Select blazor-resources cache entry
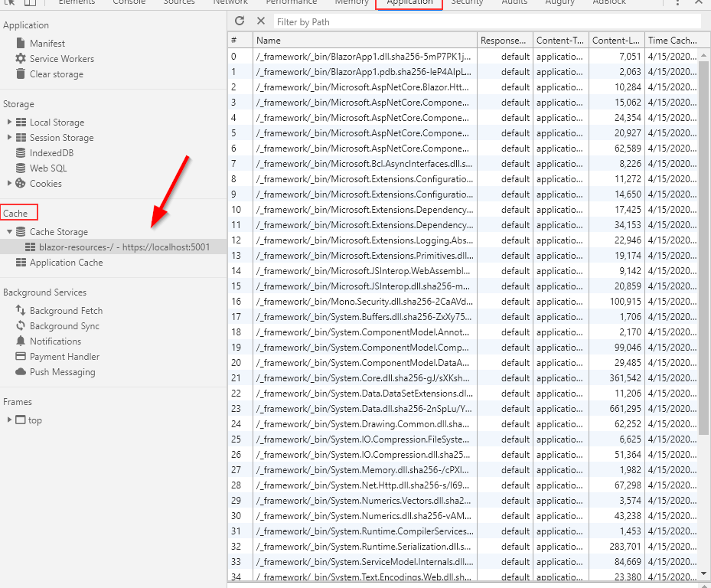This screenshot has height=588, width=711. tap(124, 247)
